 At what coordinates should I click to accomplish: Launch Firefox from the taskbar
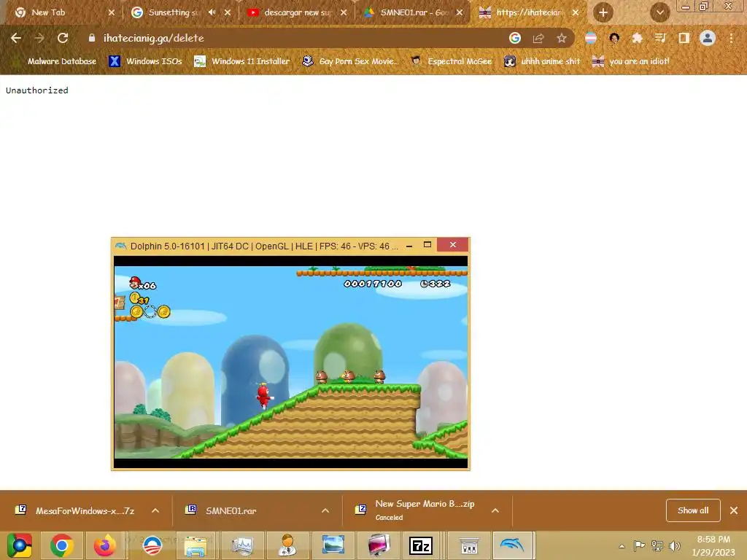[105, 545]
